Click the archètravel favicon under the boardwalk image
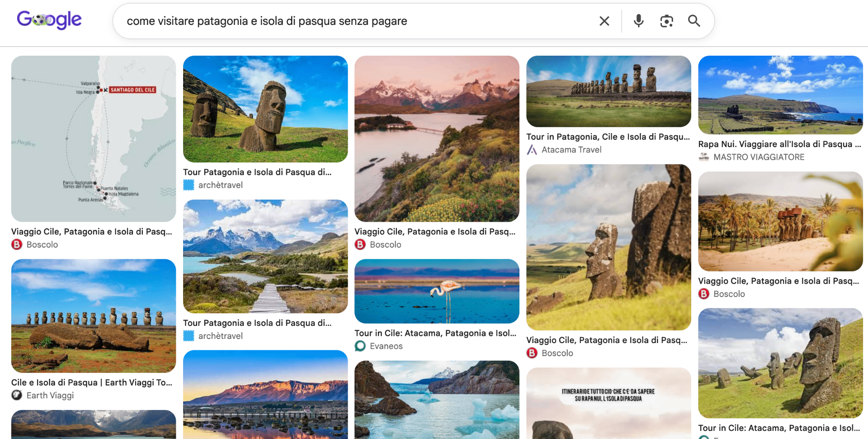Image resolution: width=868 pixels, height=439 pixels. point(189,336)
